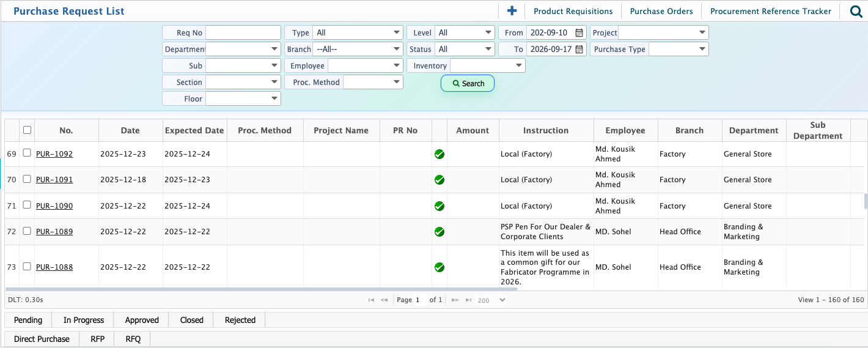Viewport: 868px width, 348px height.
Task: Open the Floor dropdown
Action: (243, 99)
